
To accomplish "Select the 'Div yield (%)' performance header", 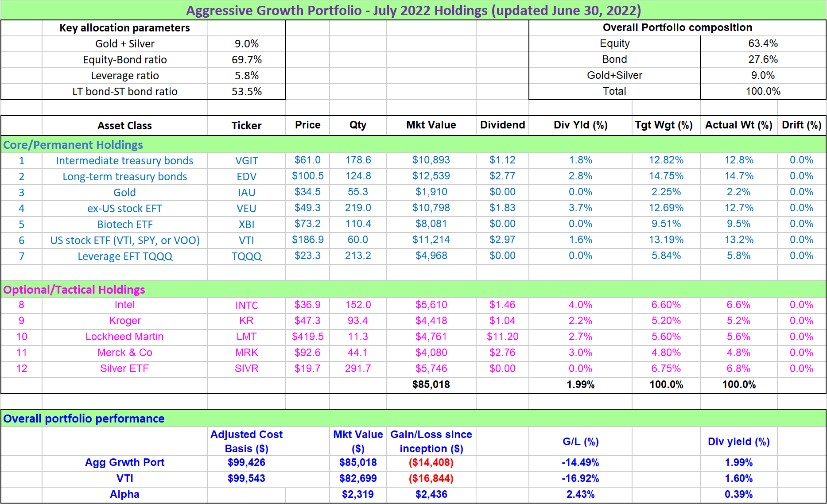I will point(738,442).
